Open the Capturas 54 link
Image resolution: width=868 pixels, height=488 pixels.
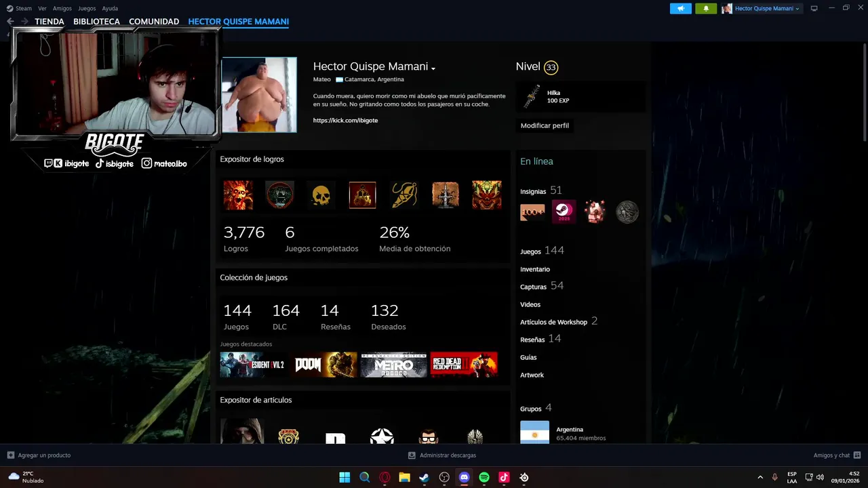(542, 286)
